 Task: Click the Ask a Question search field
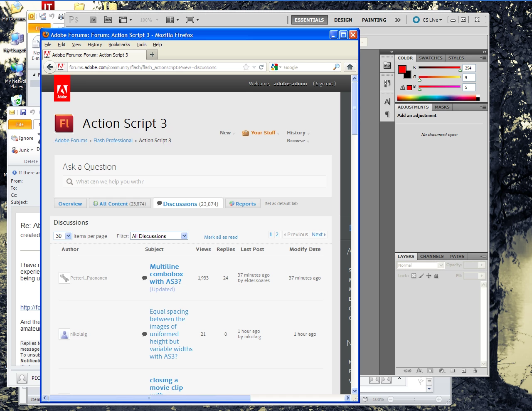[195, 182]
